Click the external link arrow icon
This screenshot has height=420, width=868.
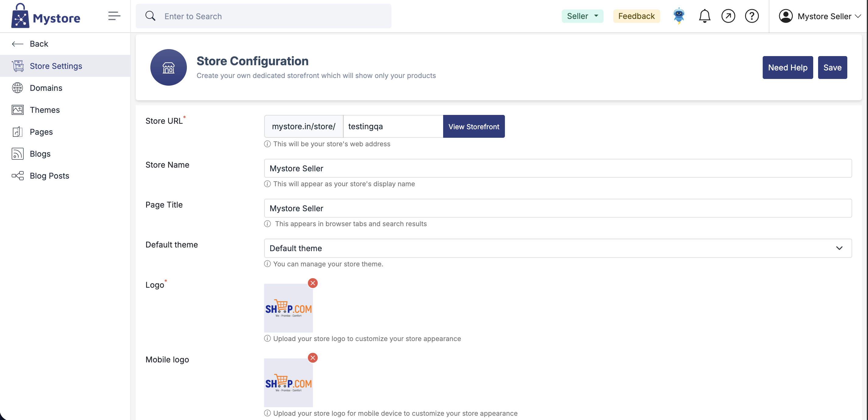728,16
